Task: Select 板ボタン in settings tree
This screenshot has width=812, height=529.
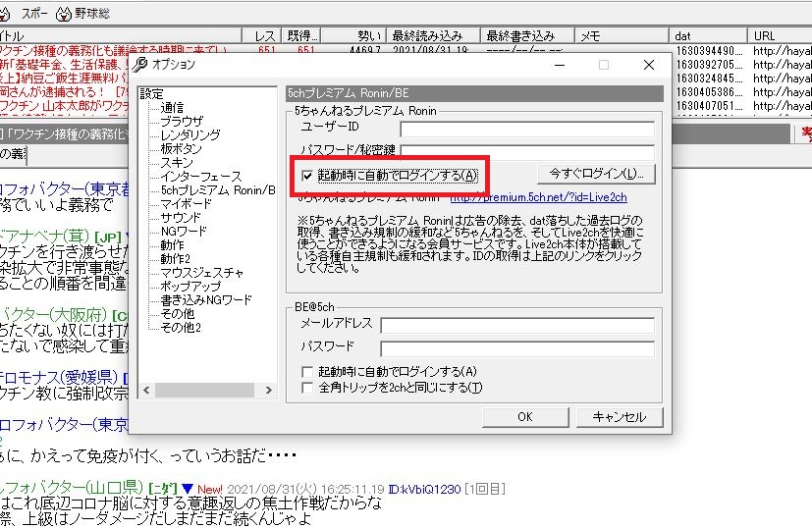Action: [x=181, y=148]
